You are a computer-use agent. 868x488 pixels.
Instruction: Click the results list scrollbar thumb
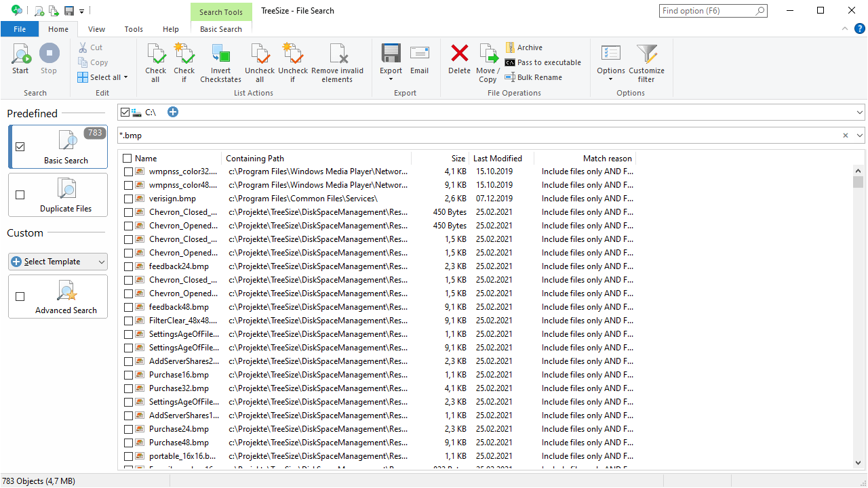click(x=859, y=182)
